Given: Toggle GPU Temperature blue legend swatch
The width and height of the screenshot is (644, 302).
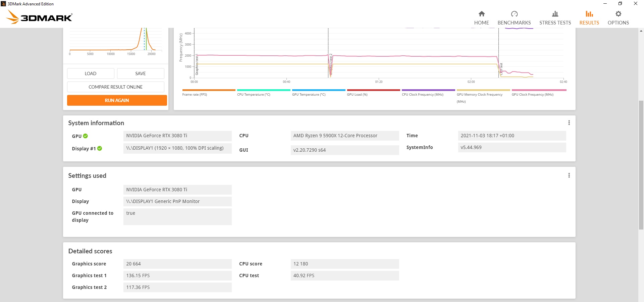Looking at the screenshot, I should point(319,90).
